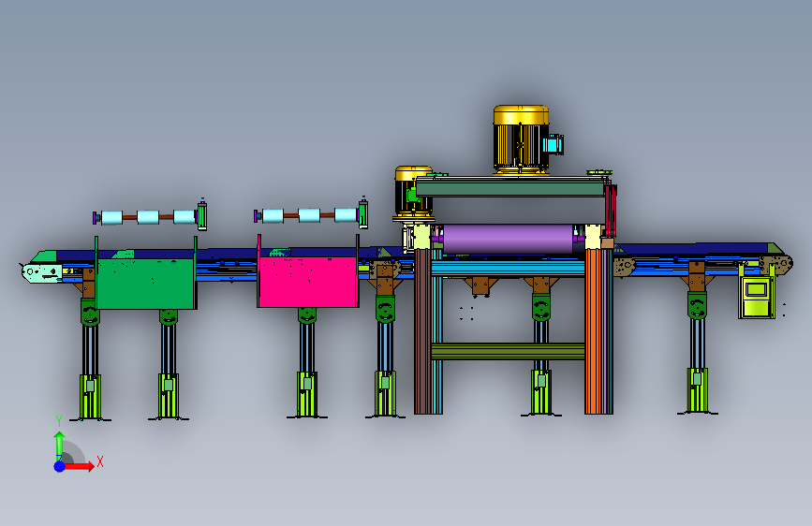The width and height of the screenshot is (812, 526).
Task: Select the green bin on the conveyor
Action: click(x=145, y=284)
